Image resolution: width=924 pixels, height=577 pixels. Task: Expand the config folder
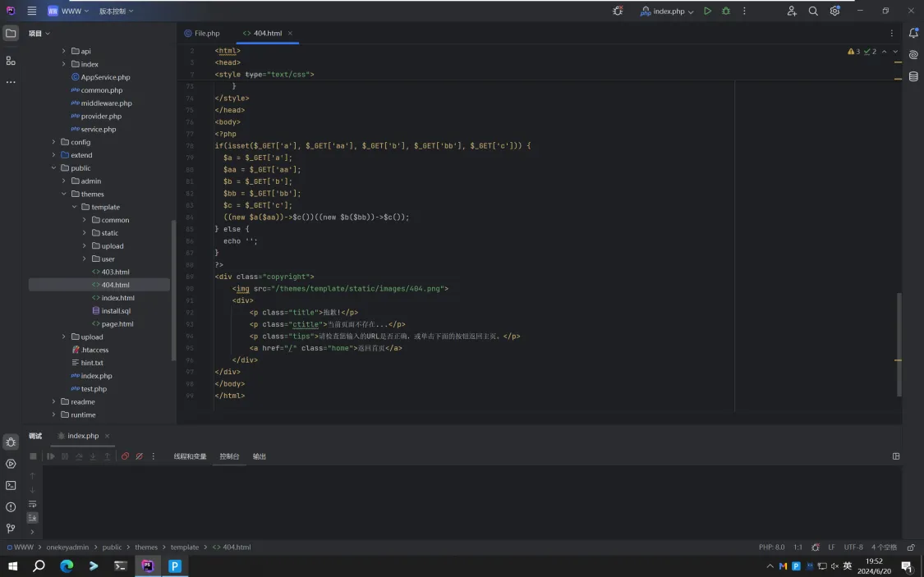pos(53,142)
